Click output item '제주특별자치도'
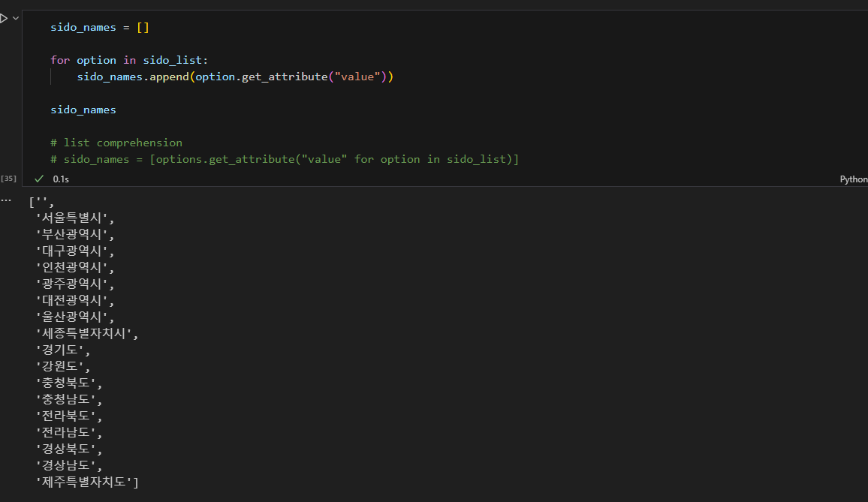The width and height of the screenshot is (868, 502). (87, 482)
